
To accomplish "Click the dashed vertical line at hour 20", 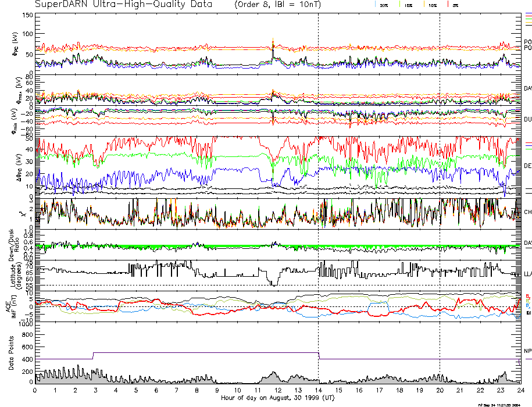I will coord(440,174).
